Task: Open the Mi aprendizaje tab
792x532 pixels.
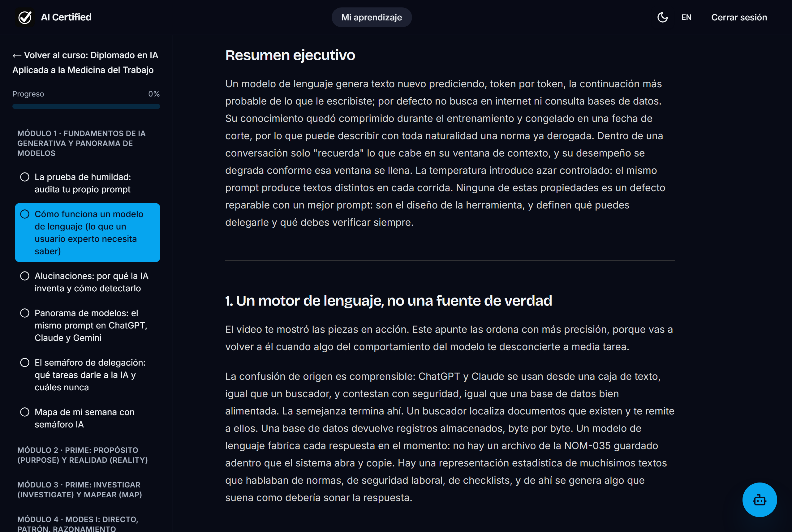Action: coord(372,17)
